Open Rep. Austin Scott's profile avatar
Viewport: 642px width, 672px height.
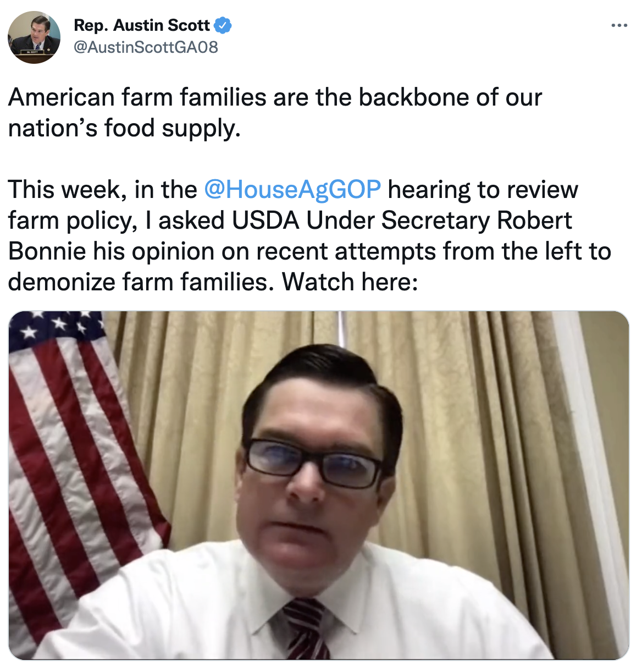tap(34, 37)
